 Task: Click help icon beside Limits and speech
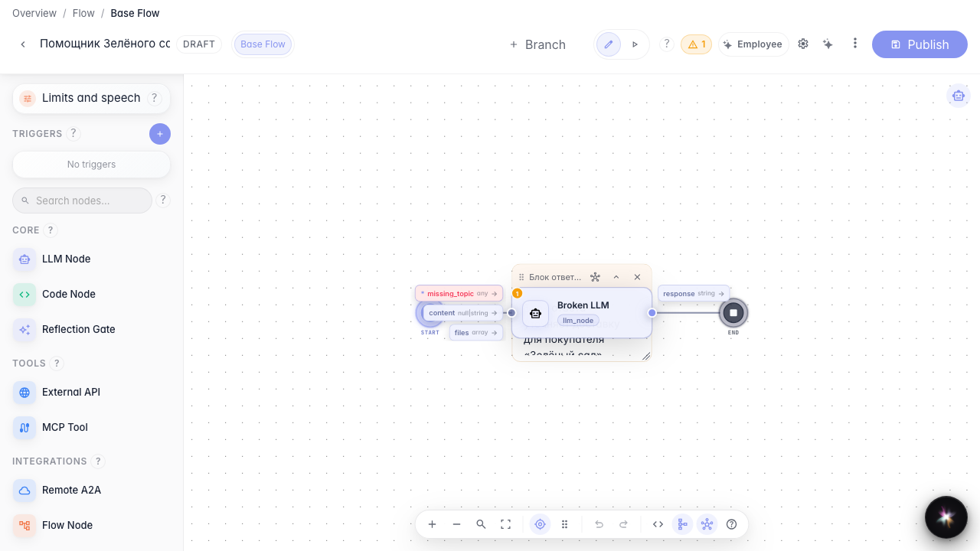pyautogui.click(x=154, y=98)
